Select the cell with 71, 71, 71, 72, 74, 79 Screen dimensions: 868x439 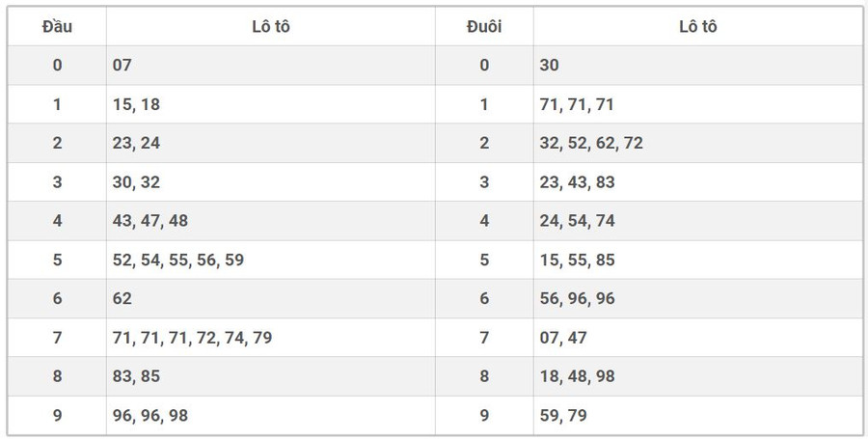click(x=193, y=338)
